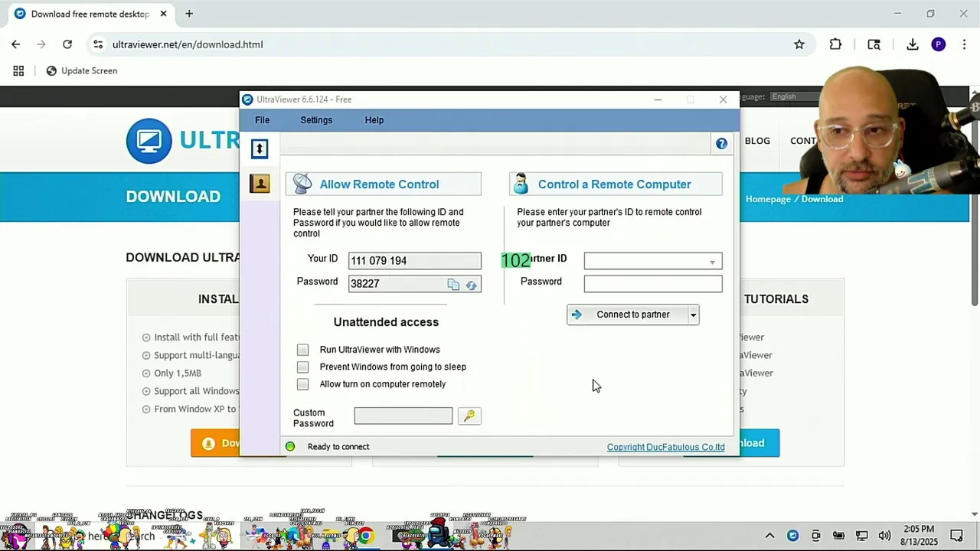Open the Help menu in UltraViewer
Screen dimensions: 980x551
pyautogui.click(x=374, y=120)
